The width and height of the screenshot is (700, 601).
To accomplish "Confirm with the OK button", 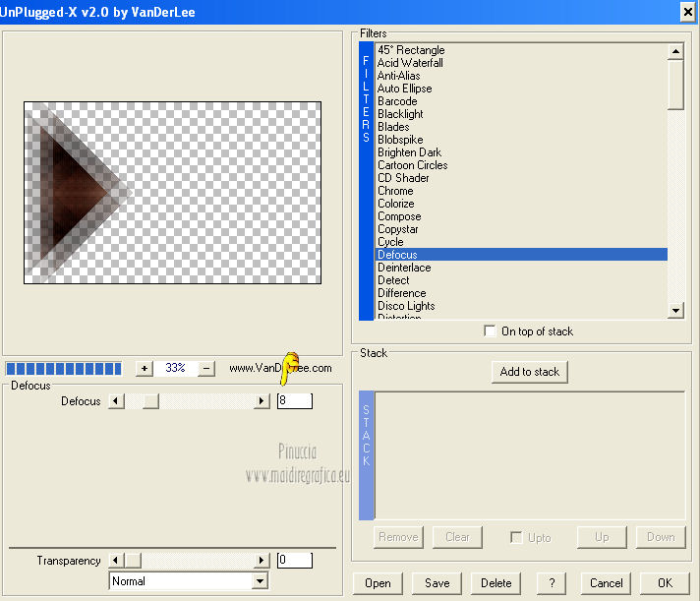I will point(665,583).
